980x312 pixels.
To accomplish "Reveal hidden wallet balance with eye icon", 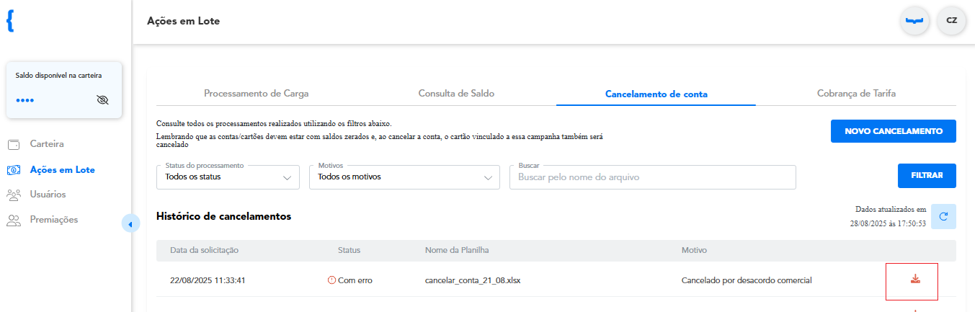I will [x=102, y=100].
